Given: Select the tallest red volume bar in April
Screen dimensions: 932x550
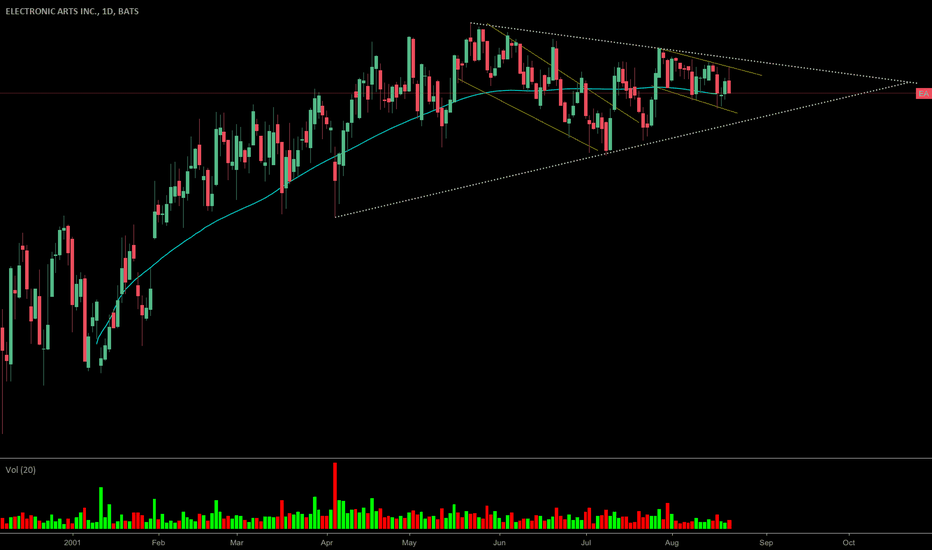Looking at the screenshot, I should tap(335, 496).
